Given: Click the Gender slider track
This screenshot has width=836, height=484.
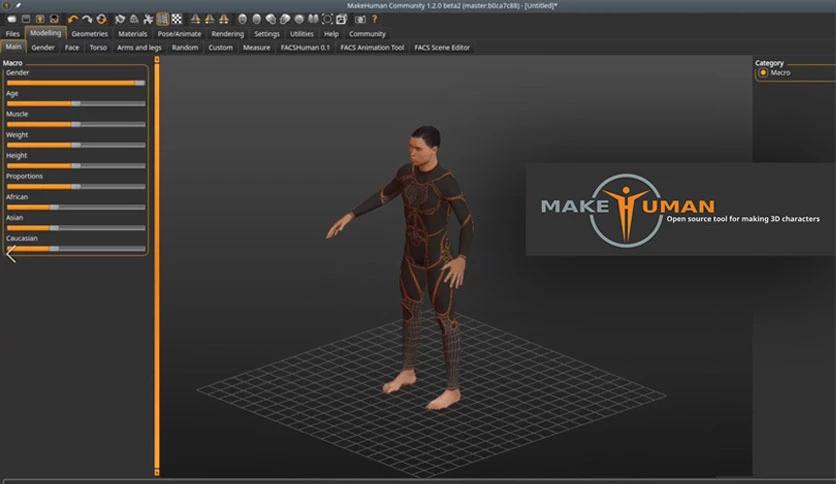Looking at the screenshot, I should pos(76,83).
